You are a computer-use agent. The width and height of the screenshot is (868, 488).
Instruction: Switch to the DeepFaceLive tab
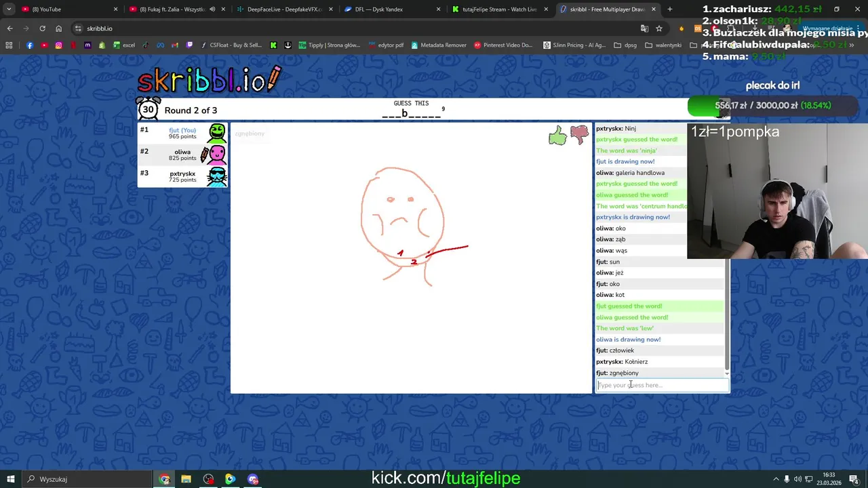coord(285,9)
